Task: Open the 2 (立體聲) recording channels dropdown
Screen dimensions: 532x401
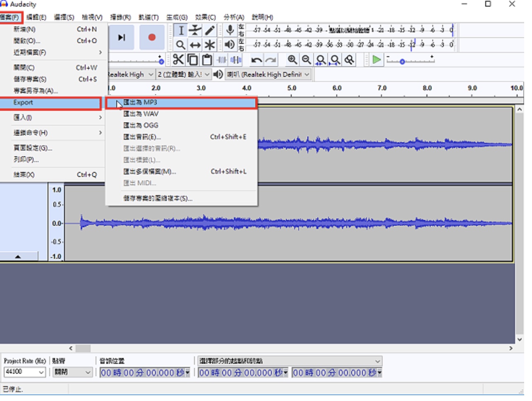Action: (183, 74)
